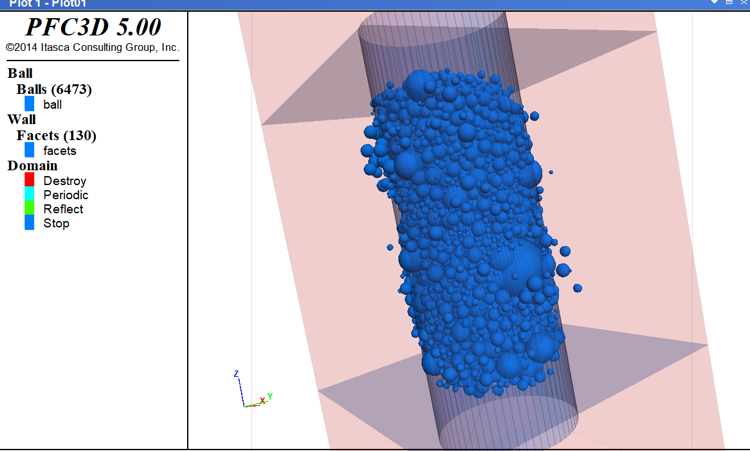
Task: Select the 'Facets (130)' legend entry
Action: (x=56, y=135)
